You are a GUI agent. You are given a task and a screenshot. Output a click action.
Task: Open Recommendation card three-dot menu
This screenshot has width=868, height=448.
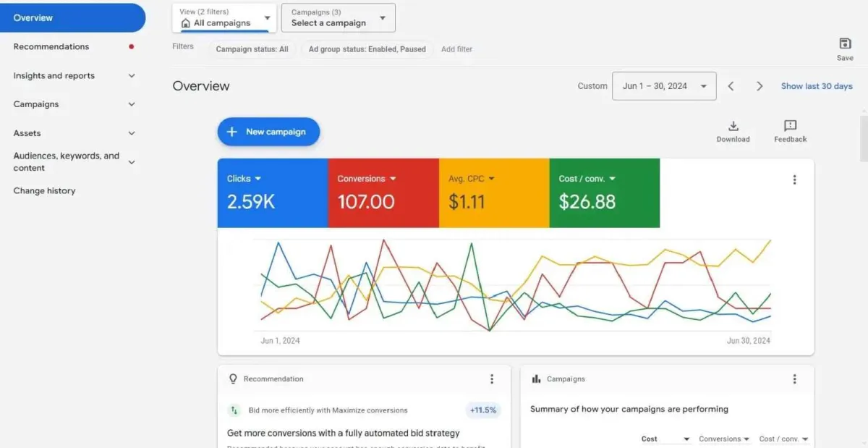[492, 379]
